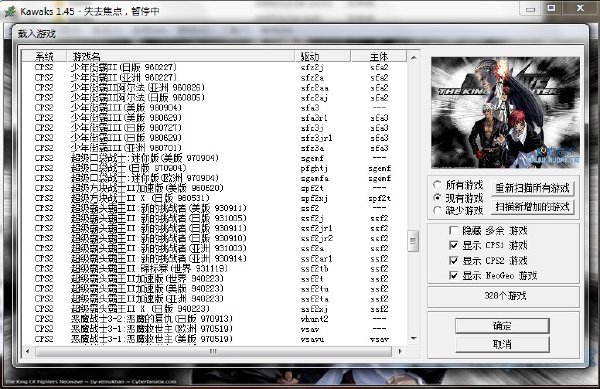Select 少年街霸II阿尔法 (日版 960805) row
600x389 pixels.
point(214,98)
